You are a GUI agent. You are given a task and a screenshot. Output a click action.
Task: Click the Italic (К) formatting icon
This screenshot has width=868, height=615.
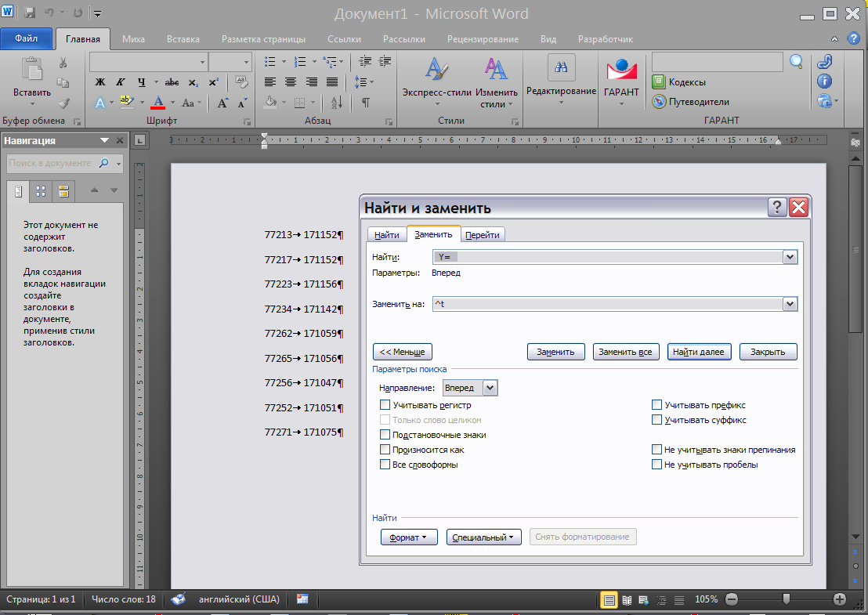pyautogui.click(x=121, y=82)
